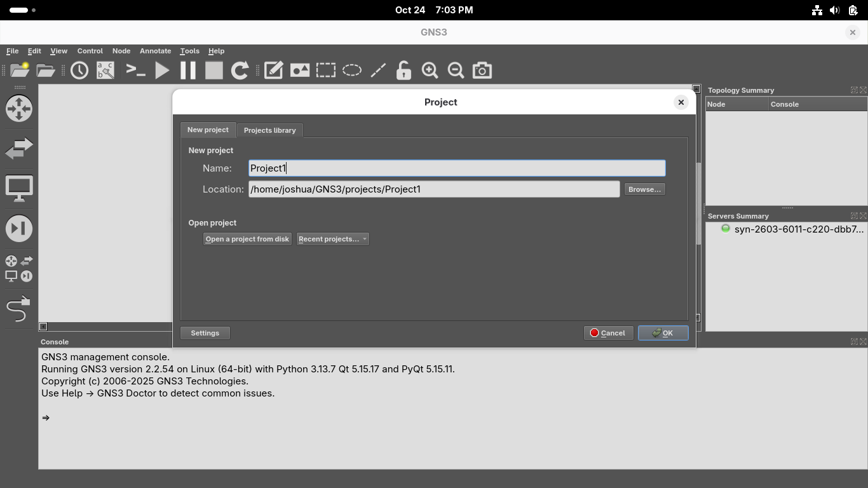Click the Browse button for location

644,189
